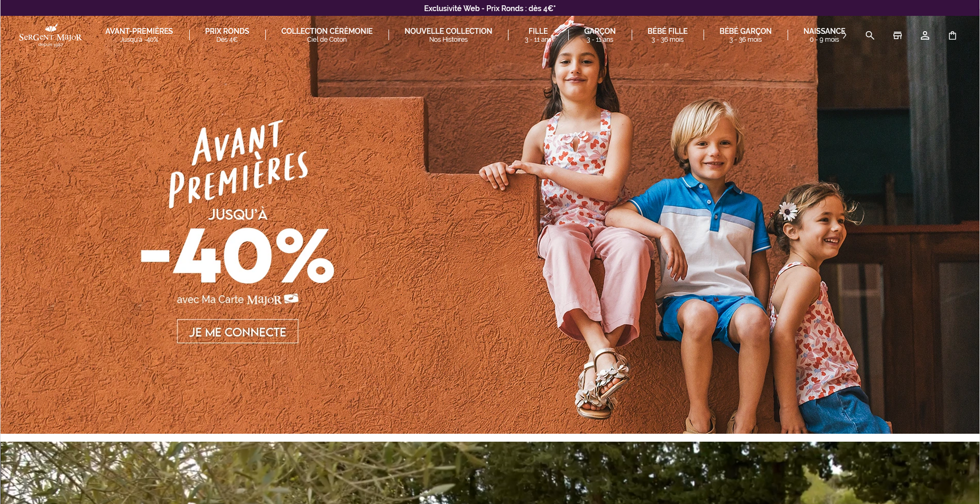Open the search magnifier icon
The height and width of the screenshot is (504, 980).
click(x=870, y=35)
